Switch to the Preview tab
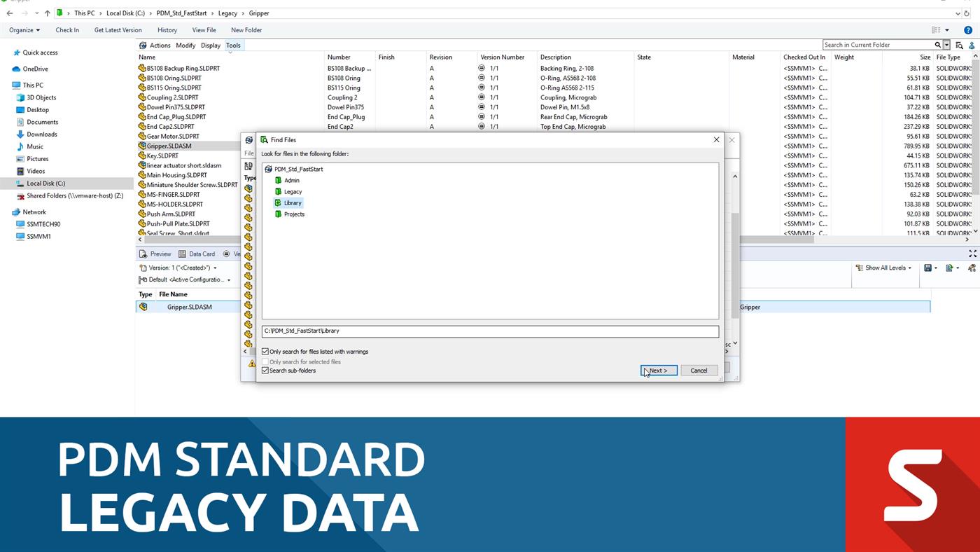Screen dimensions: 980x552 (x=155, y=254)
